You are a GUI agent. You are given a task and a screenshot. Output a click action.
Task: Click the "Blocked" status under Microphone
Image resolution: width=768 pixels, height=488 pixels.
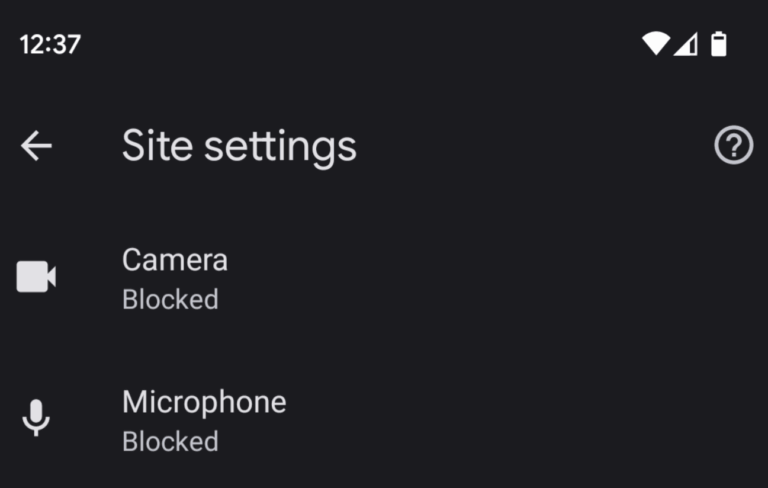coord(170,441)
